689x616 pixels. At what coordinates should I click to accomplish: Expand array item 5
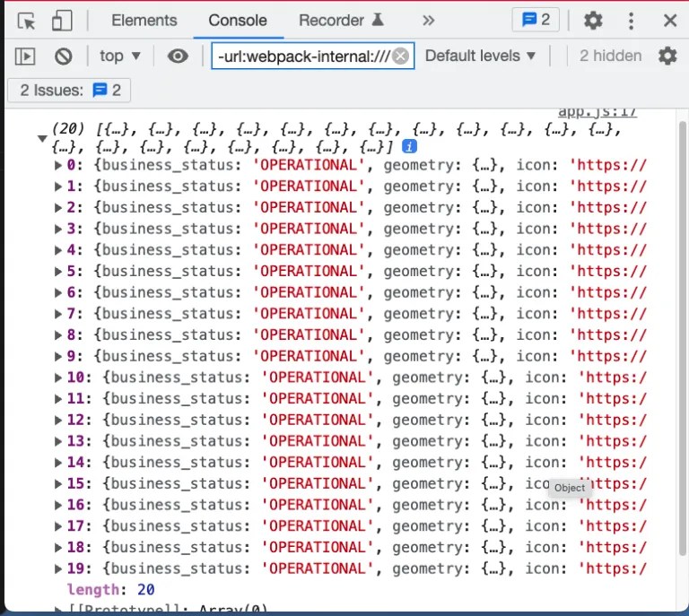click(58, 272)
